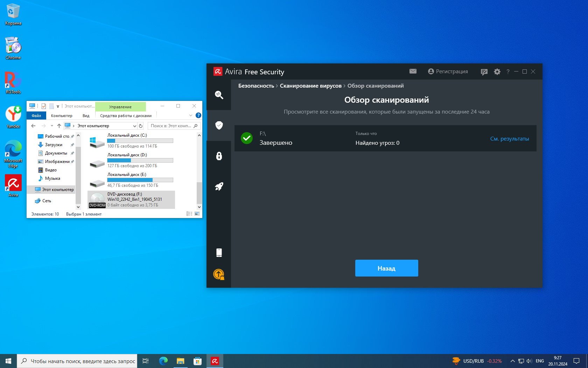This screenshot has width=588, height=368.
Task: Click the Avira feedback chat icon
Action: coord(484,72)
